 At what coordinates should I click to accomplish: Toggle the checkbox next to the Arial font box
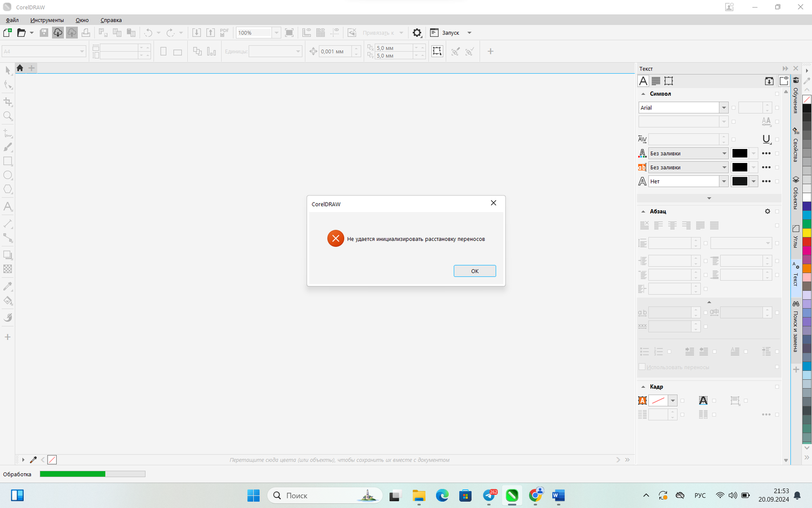pos(734,108)
